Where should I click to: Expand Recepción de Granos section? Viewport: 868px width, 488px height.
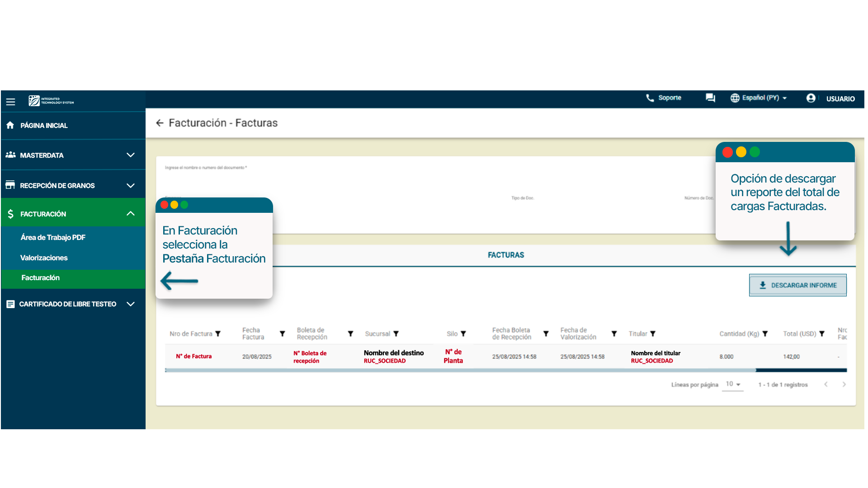(130, 186)
